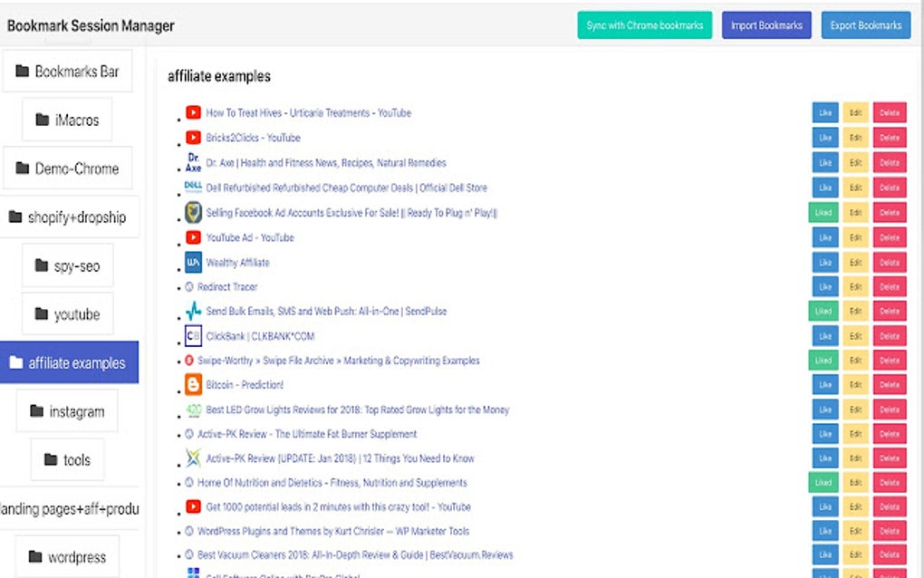Open the wordpress folder
The height and width of the screenshot is (578, 924).
[67, 557]
